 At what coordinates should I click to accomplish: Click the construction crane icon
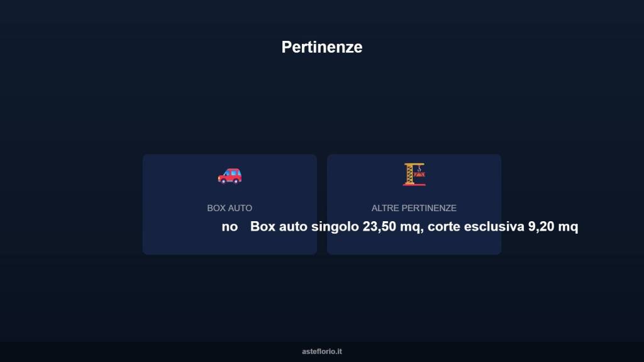coord(414,174)
